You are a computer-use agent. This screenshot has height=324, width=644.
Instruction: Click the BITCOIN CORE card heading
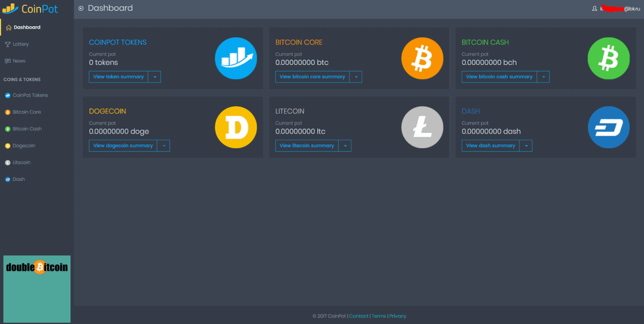[x=299, y=42]
